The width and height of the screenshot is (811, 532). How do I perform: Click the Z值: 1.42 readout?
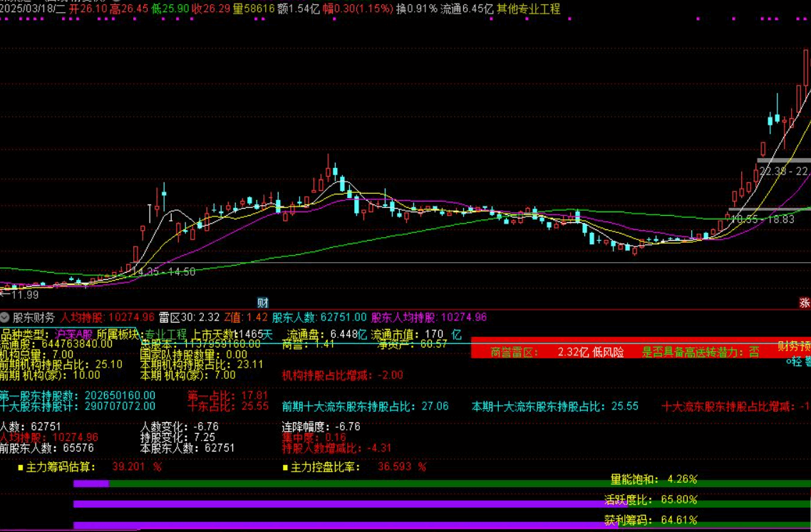[246, 318]
